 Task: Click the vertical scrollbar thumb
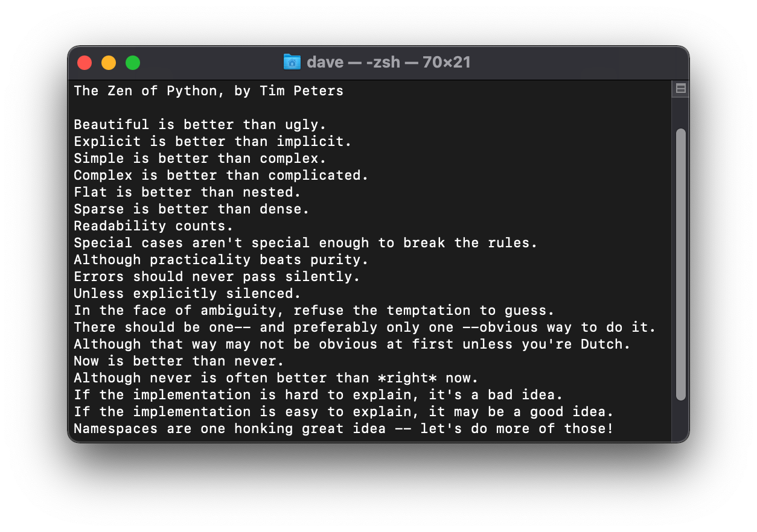tap(680, 264)
